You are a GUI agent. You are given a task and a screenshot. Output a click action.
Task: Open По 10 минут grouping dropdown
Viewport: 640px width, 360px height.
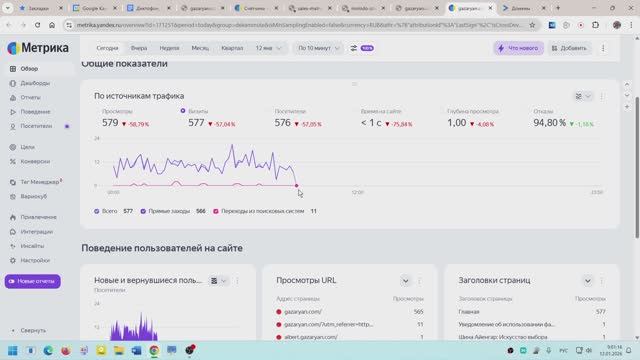coord(319,48)
